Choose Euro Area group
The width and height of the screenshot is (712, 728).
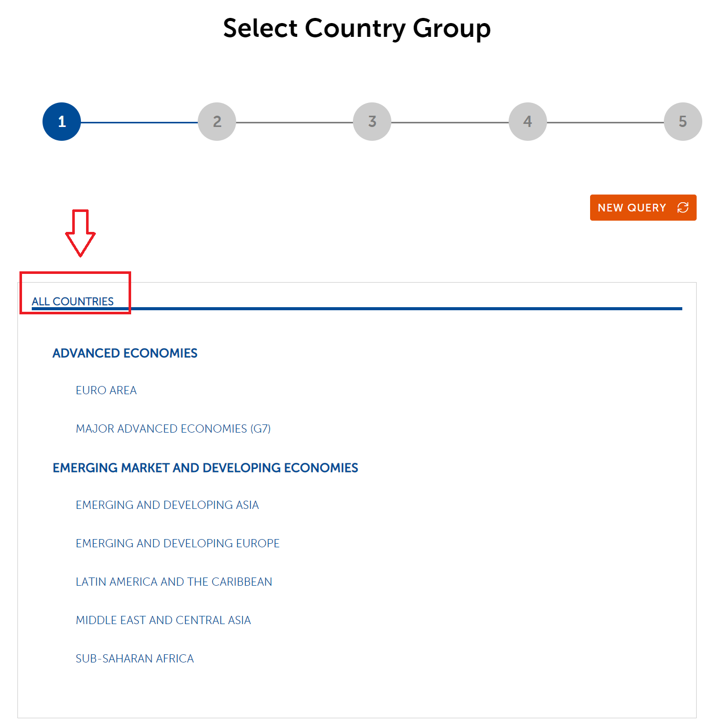pos(106,391)
